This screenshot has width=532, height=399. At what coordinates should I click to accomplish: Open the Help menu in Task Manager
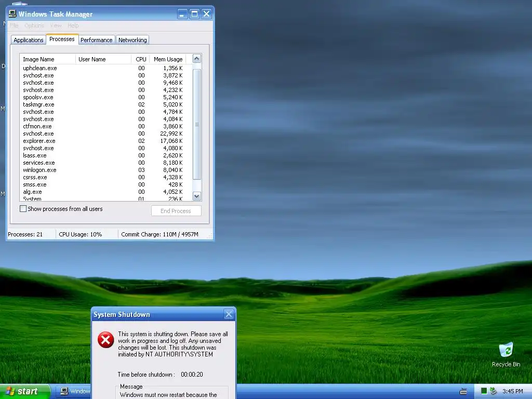click(x=73, y=25)
